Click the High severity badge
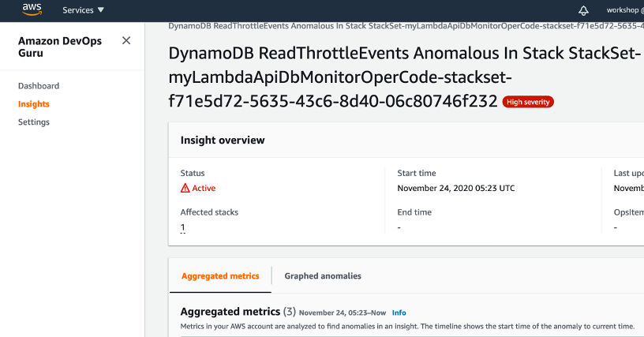The image size is (644, 337). (528, 102)
